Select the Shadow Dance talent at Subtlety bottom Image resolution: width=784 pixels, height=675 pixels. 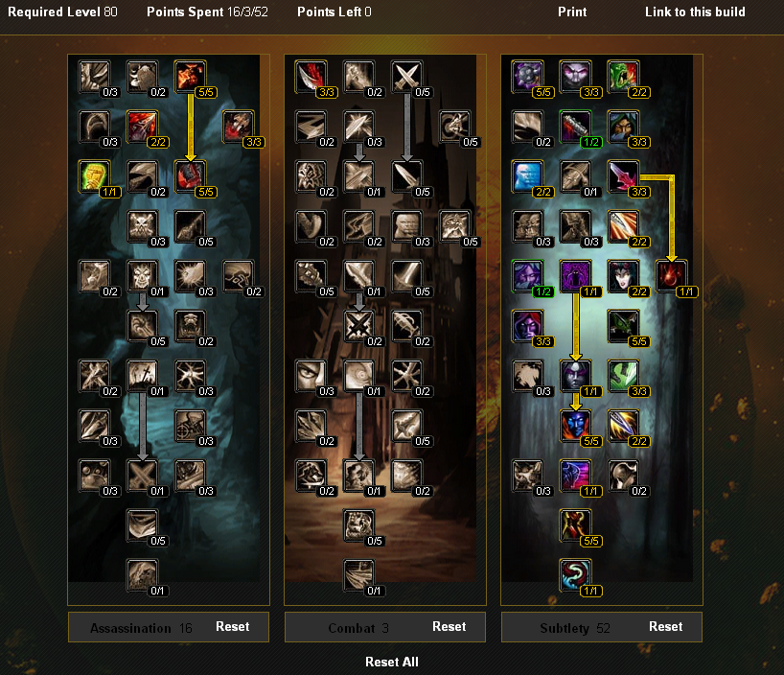click(575, 575)
